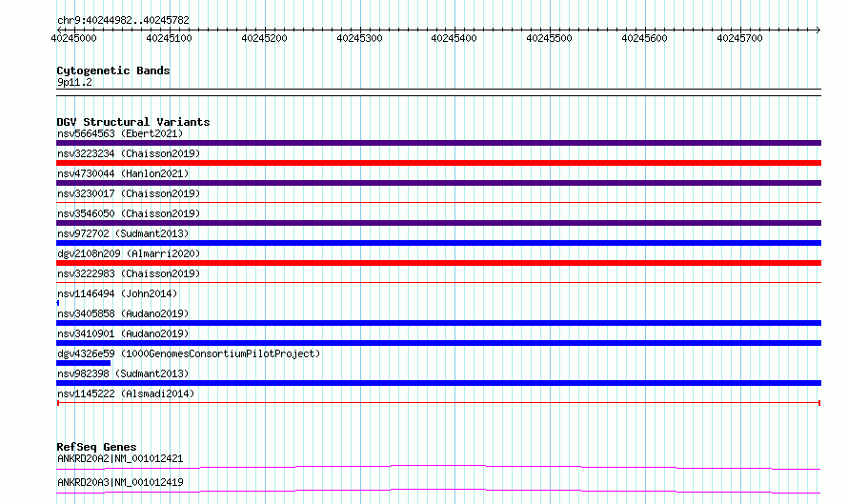Open variant dgv2108n209 (Almarri2020) label

pyautogui.click(x=129, y=253)
